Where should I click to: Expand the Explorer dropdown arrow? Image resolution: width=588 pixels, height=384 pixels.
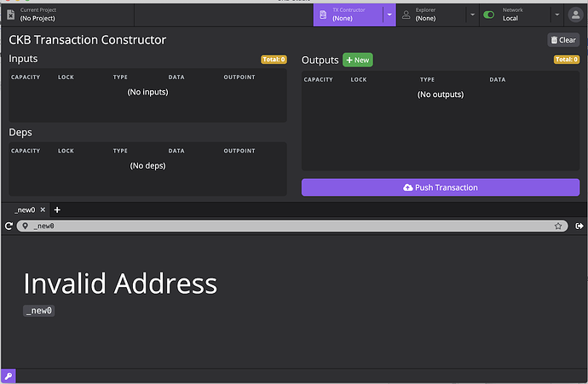point(472,14)
